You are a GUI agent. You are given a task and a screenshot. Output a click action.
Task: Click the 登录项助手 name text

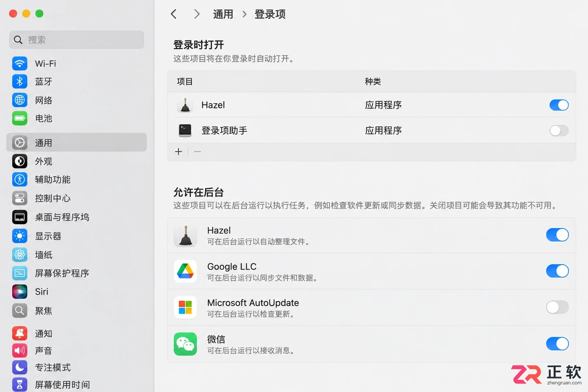[x=224, y=131]
